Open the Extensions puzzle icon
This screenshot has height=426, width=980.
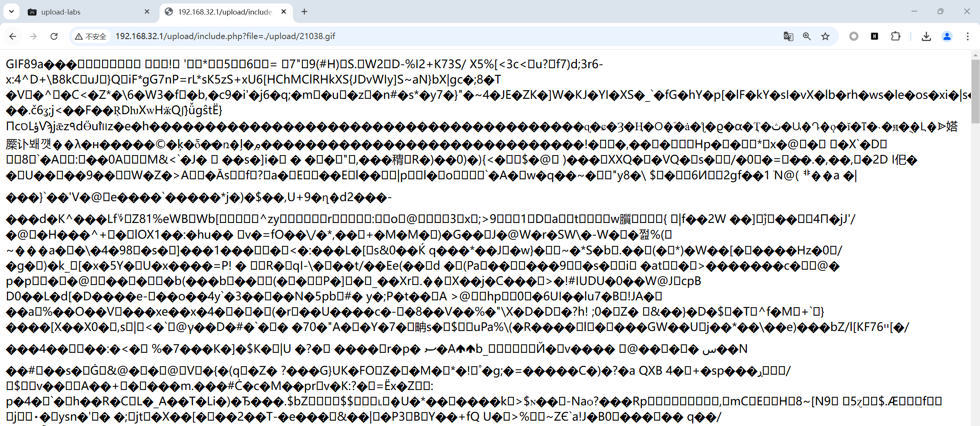click(895, 36)
